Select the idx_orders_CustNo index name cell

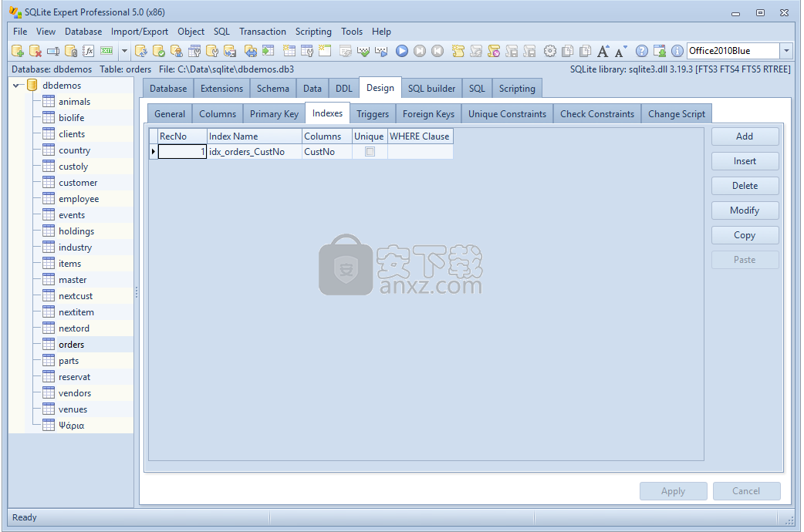coord(255,152)
